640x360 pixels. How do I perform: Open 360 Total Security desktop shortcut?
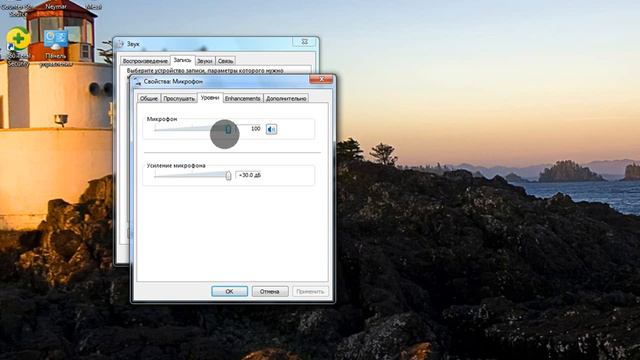pyautogui.click(x=18, y=46)
